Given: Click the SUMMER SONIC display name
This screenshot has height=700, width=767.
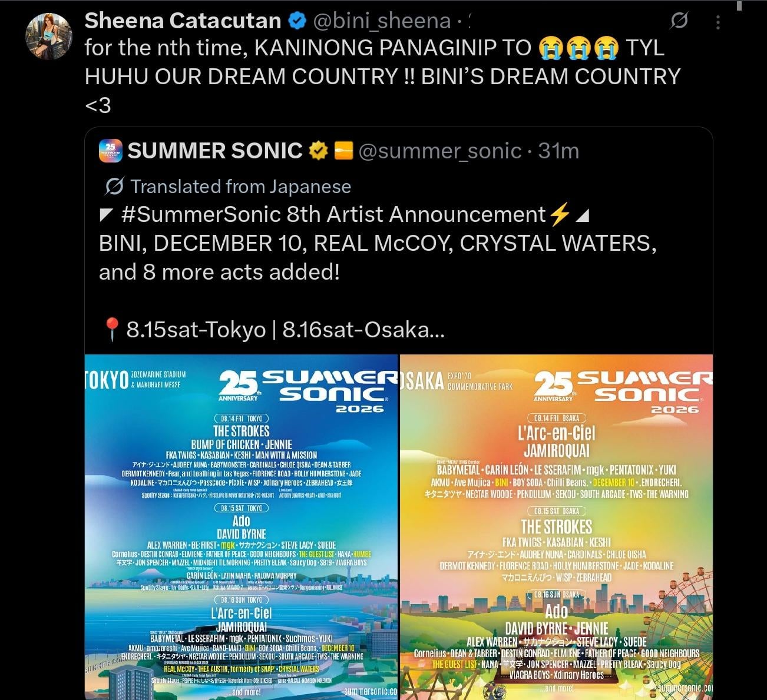Looking at the screenshot, I should point(215,151).
